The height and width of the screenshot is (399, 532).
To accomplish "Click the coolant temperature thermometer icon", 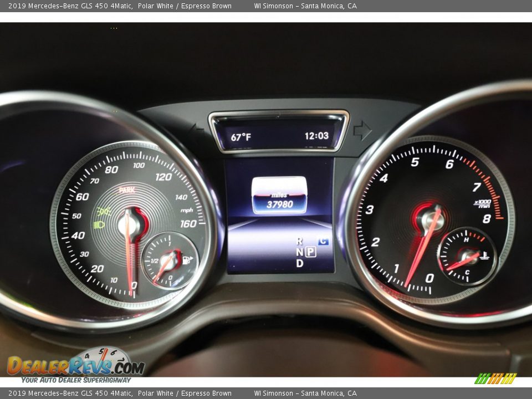I will click(x=485, y=255).
